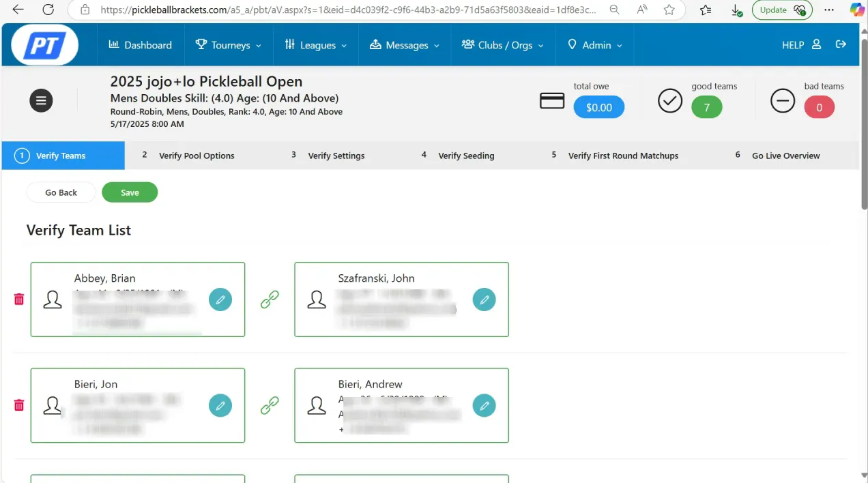
Task: Edit player Abbey, Brian
Action: (220, 299)
